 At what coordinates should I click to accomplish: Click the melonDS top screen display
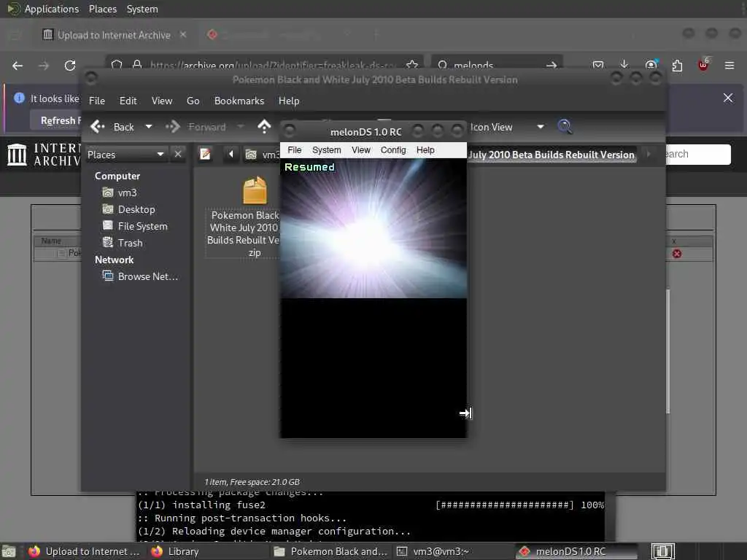tap(373, 228)
